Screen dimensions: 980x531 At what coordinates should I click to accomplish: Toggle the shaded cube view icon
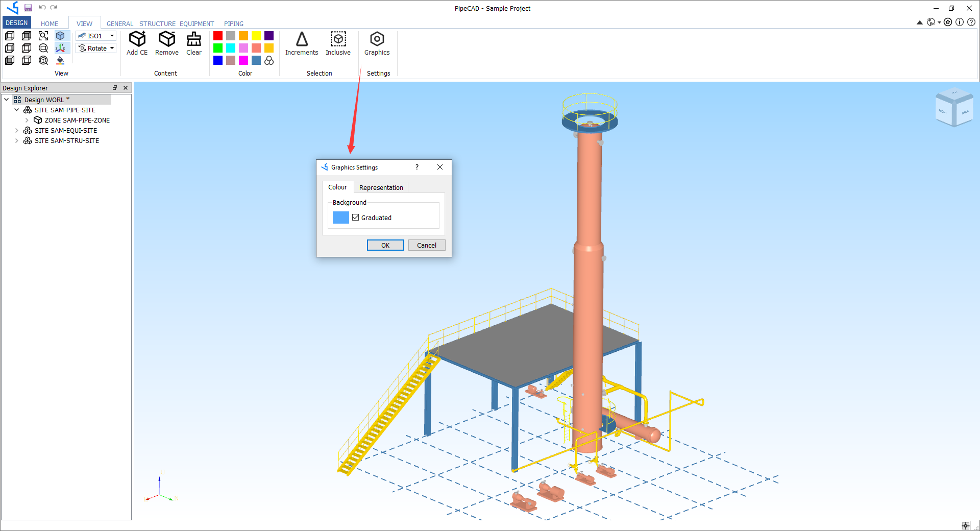[61, 36]
